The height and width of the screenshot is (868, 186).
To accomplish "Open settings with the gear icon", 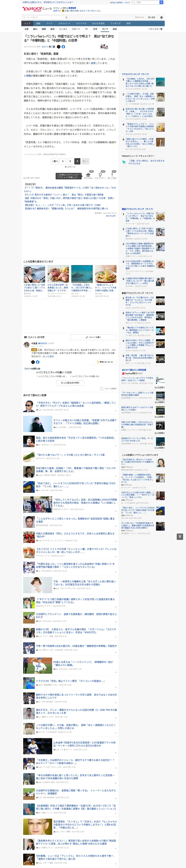I will pos(161,18).
